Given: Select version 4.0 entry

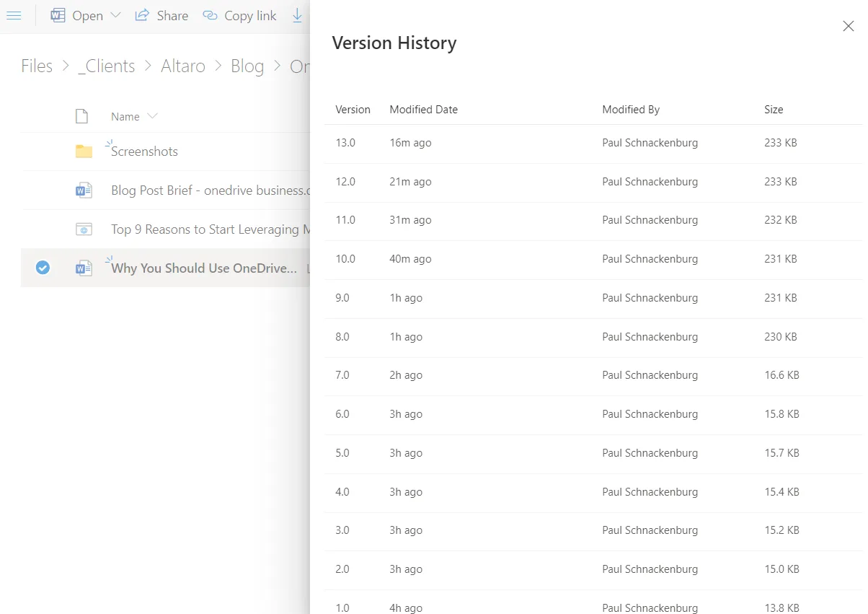Looking at the screenshot, I should [x=593, y=492].
